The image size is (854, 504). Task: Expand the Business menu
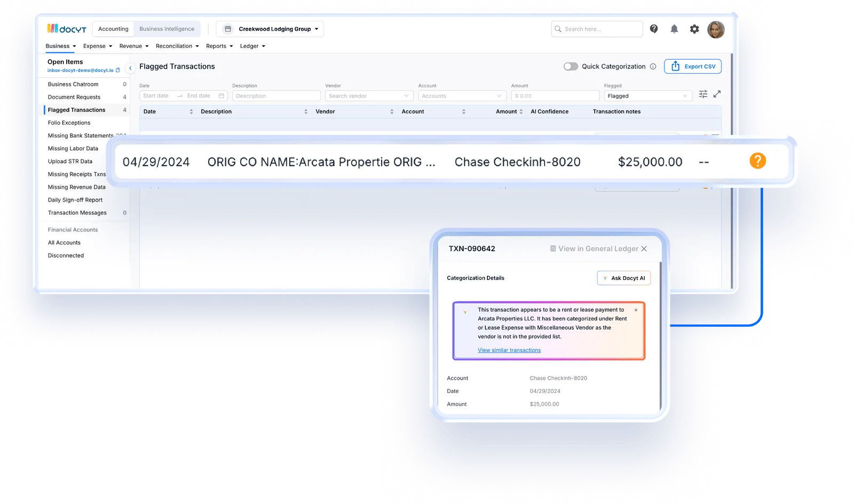coord(61,46)
